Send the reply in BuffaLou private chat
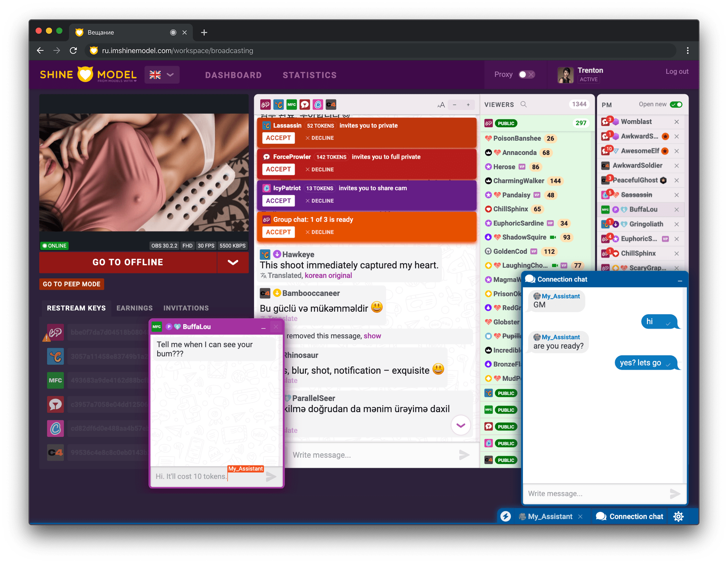This screenshot has width=728, height=563. [x=271, y=476]
